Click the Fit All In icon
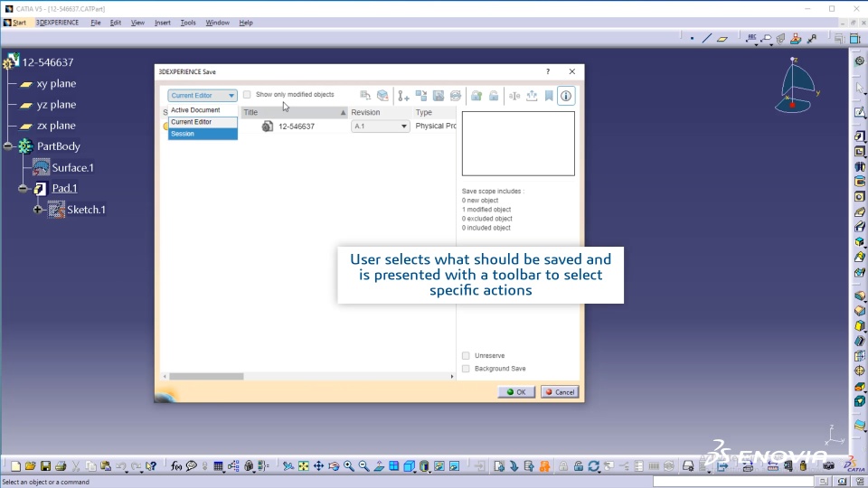 coord(304,466)
